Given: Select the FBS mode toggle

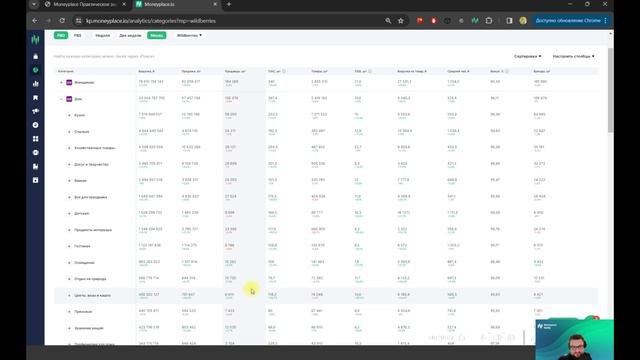Looking at the screenshot, I should (78, 36).
